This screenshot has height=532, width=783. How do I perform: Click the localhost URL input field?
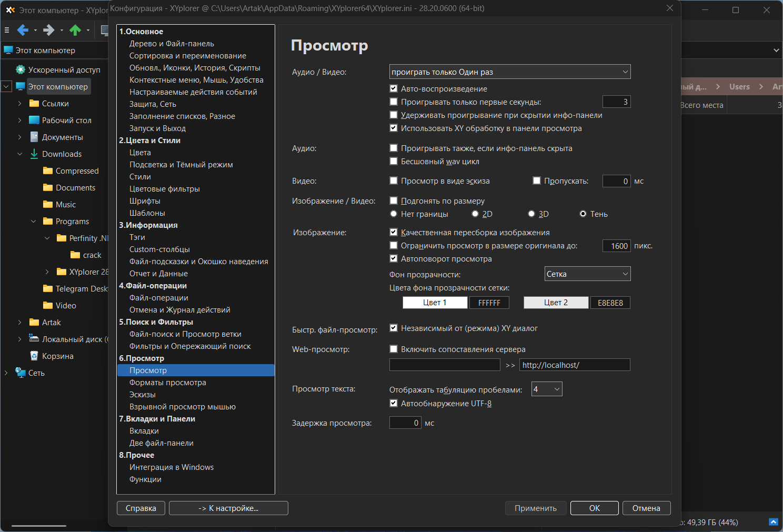click(x=575, y=365)
